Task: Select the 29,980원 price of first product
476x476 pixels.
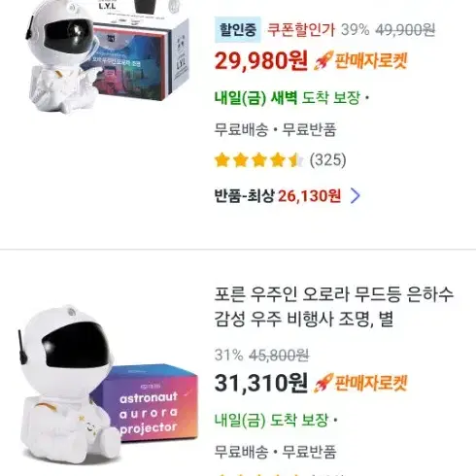Action: click(x=260, y=60)
